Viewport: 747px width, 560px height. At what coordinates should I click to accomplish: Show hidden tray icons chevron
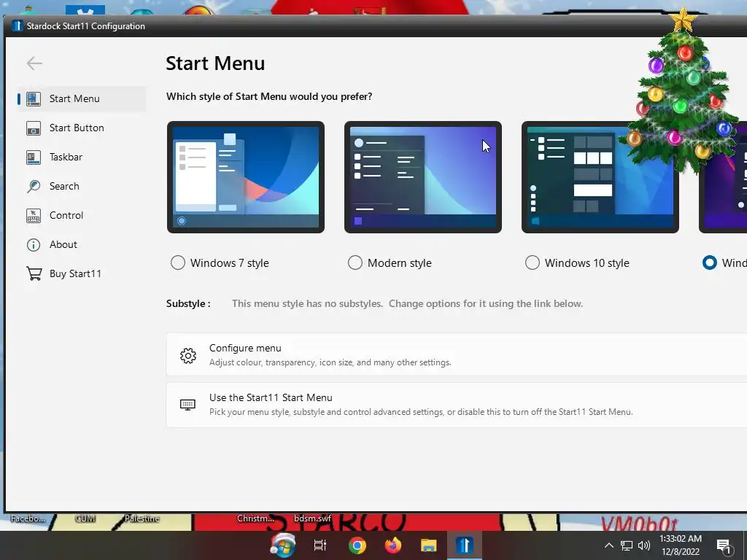[609, 545]
